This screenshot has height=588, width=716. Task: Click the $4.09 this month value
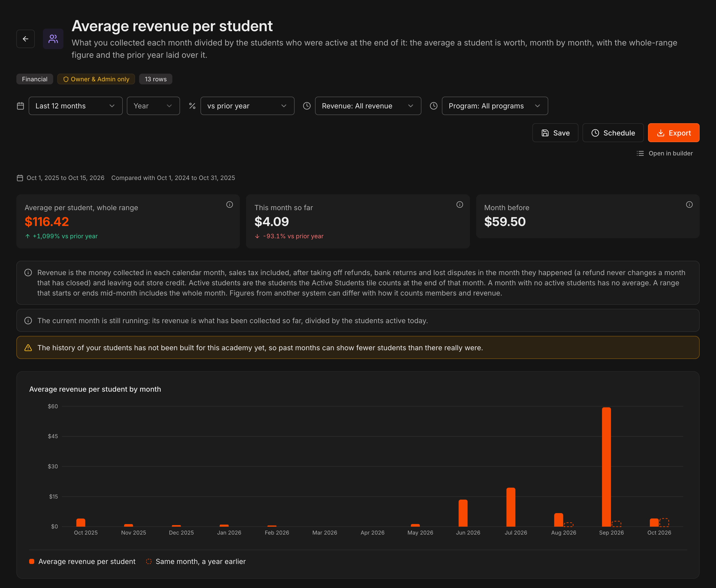pyautogui.click(x=272, y=221)
